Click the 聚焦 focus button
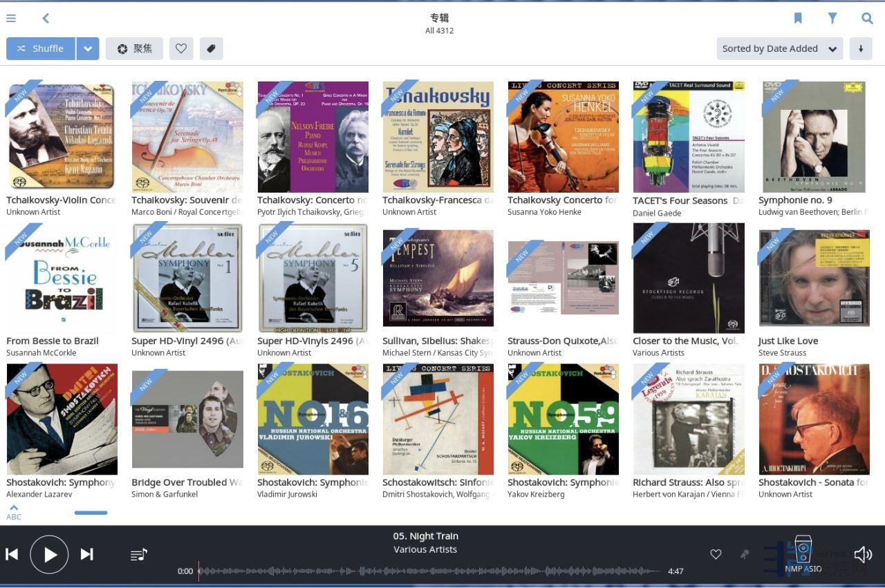 (134, 48)
